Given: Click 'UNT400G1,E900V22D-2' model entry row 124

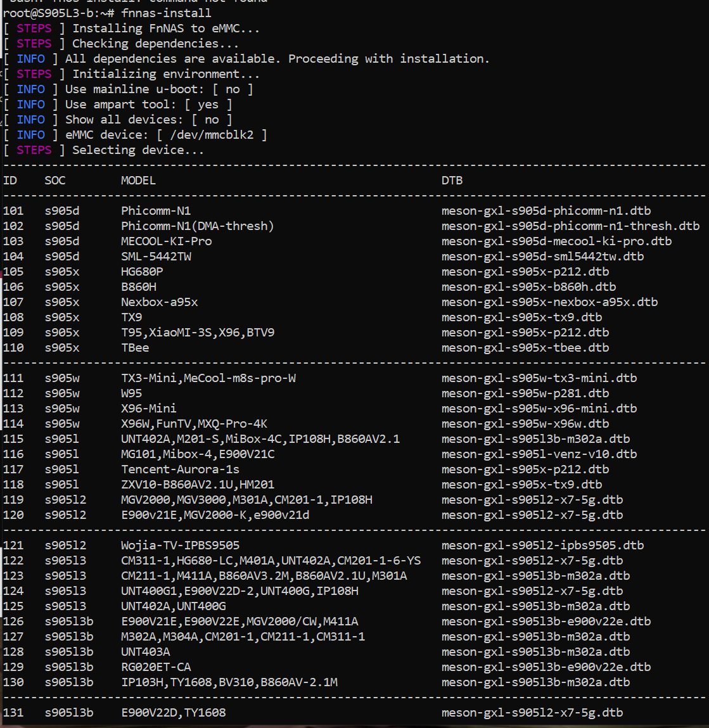Looking at the screenshot, I should coord(240,592).
